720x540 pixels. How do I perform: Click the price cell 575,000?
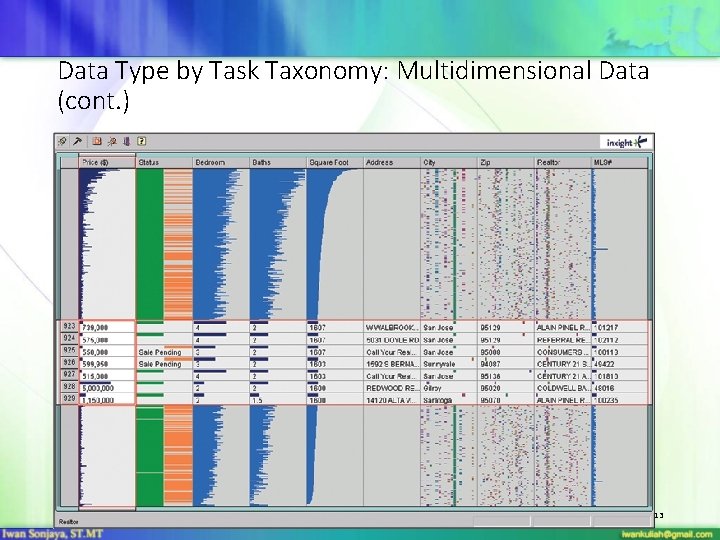tap(107, 340)
